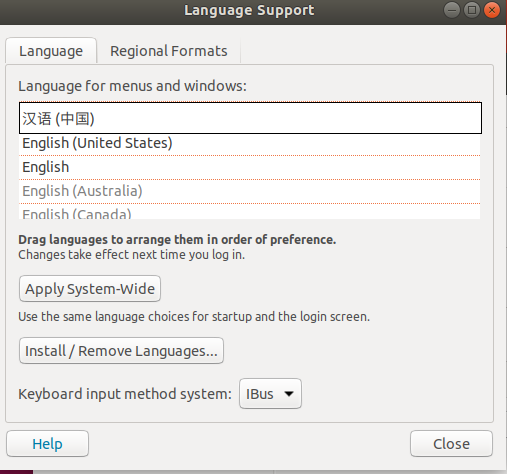Click the Close button at bottom right

click(x=451, y=444)
